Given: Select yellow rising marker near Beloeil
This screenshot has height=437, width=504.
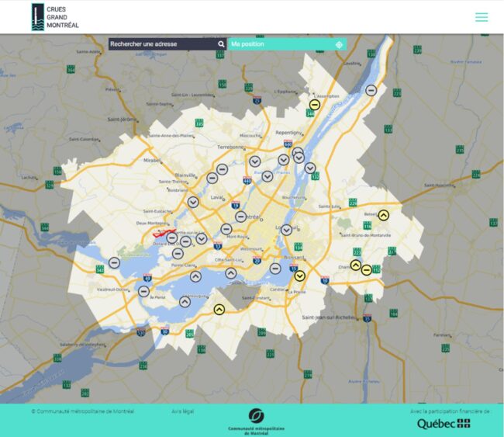Looking at the screenshot, I should point(384,215).
